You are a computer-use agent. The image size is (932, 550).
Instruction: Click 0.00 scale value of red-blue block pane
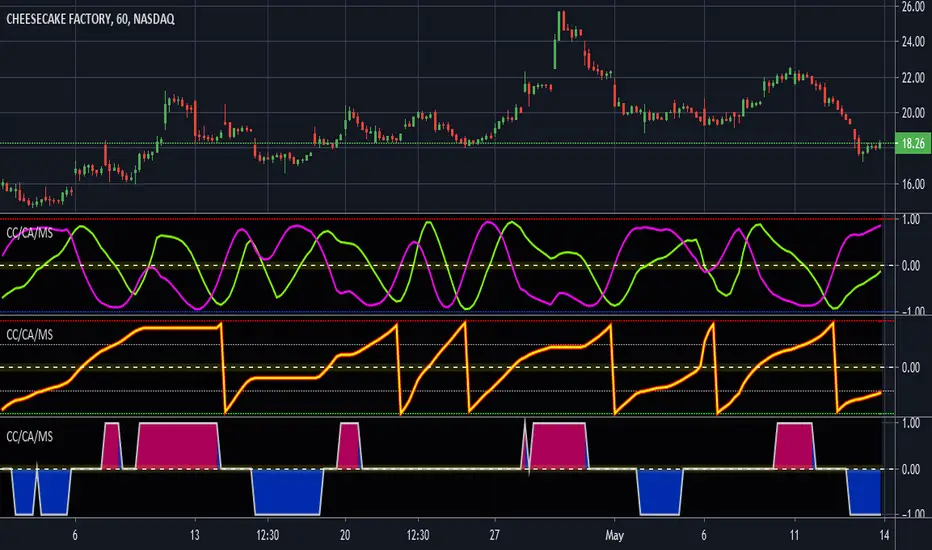tap(911, 470)
